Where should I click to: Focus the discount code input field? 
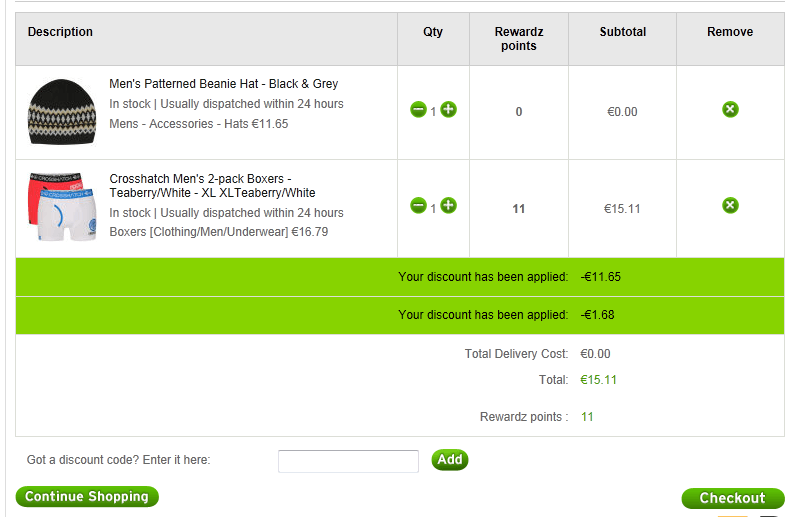tap(348, 461)
